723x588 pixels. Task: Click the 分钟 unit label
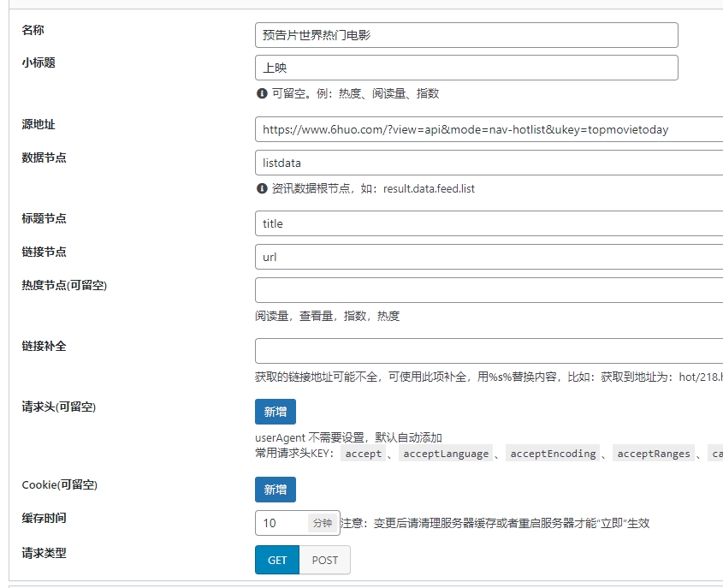(x=323, y=523)
